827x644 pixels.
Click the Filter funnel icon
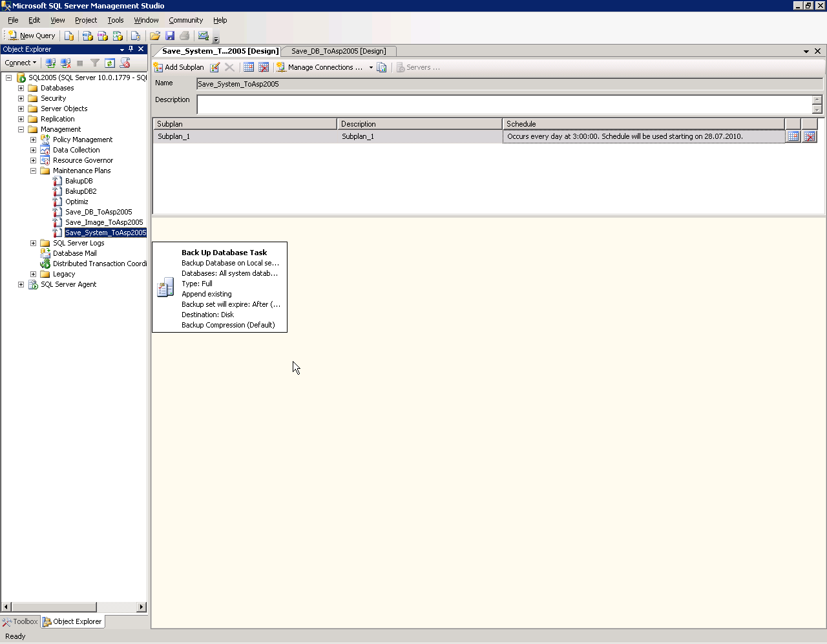tap(95, 63)
